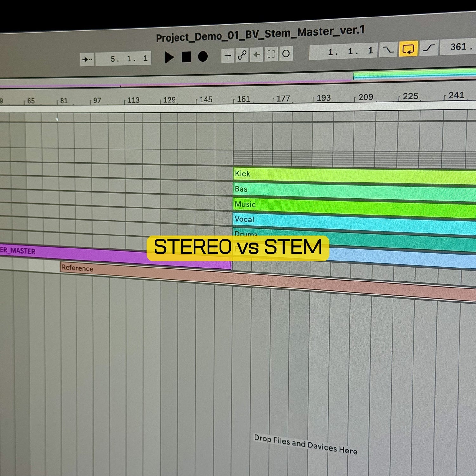Select the Reference clip
Screen dimensions: 476x476
tap(268, 281)
